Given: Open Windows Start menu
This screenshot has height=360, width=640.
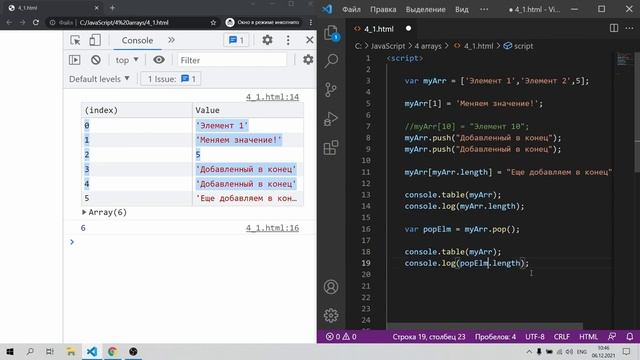Looking at the screenshot, I should tap(10, 351).
